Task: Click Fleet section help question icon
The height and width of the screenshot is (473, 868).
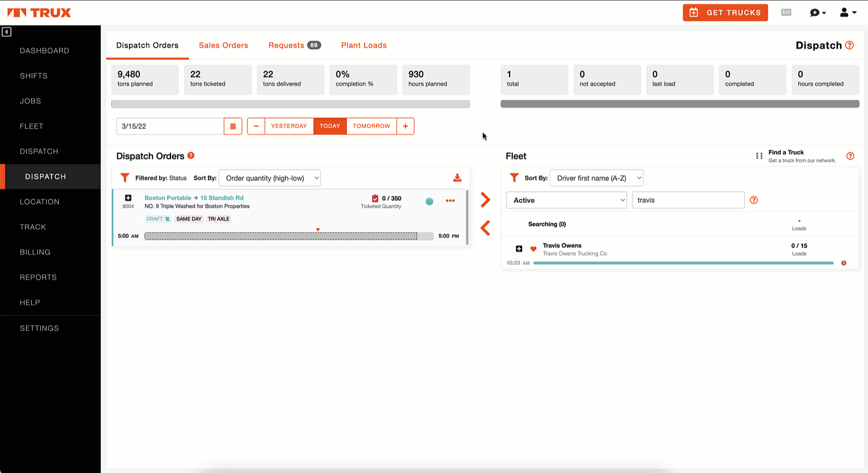Action: click(x=850, y=156)
